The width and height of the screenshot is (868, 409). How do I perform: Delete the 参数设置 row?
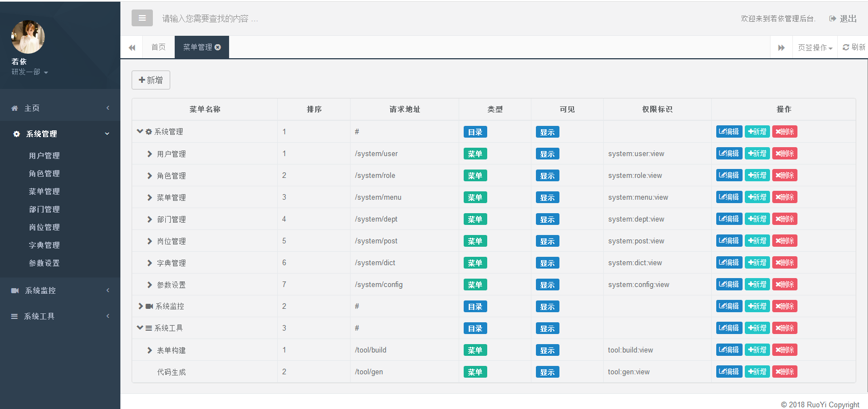pyautogui.click(x=785, y=284)
